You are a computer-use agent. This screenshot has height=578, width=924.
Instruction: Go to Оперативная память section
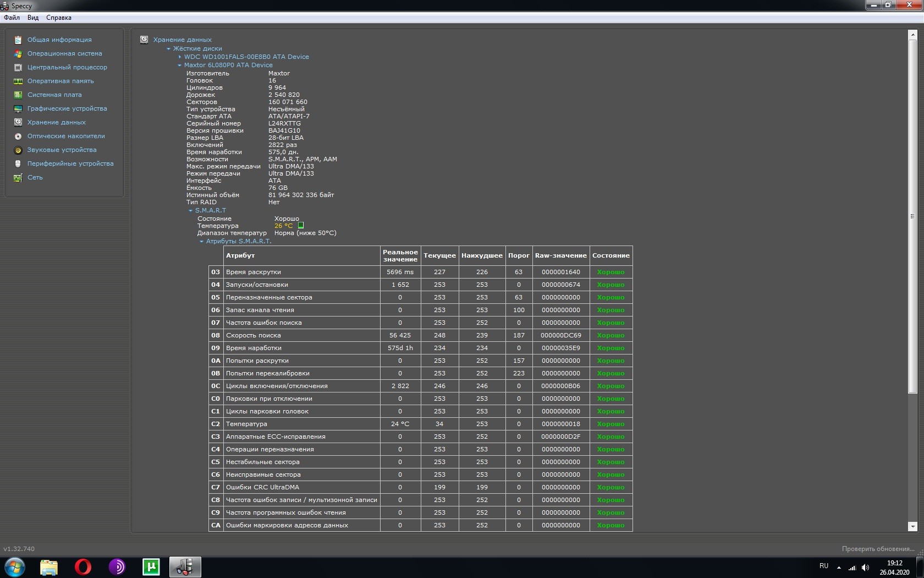click(61, 81)
